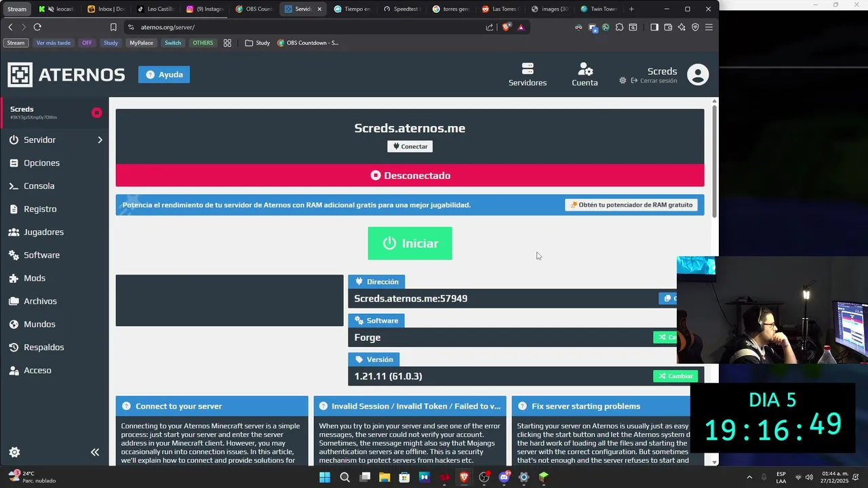Open Invalid Session / Invalid Token article
Viewport: 868px width, 488px height.
click(410, 406)
